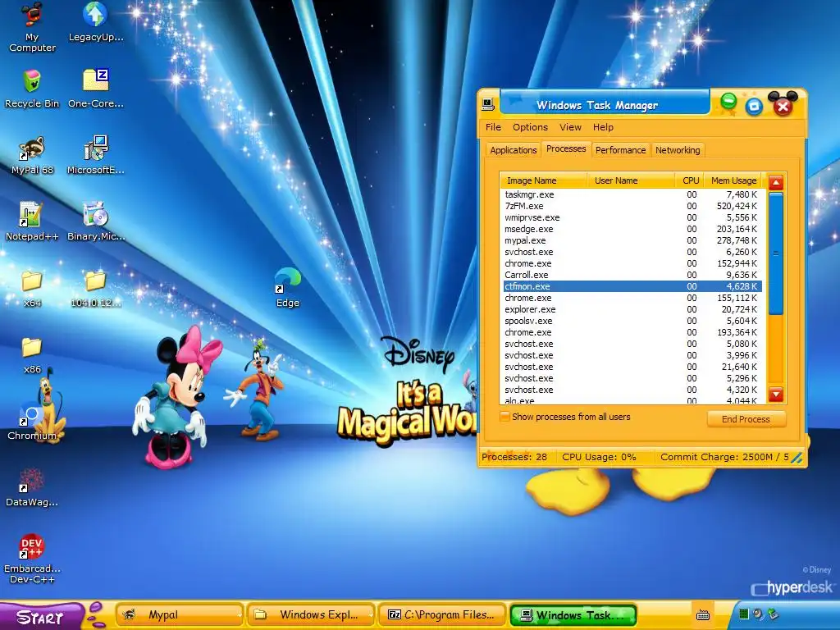Screen dimensions: 840x630
Task: Click the on-screen keyboard taskbar icon
Action: pyautogui.click(x=703, y=615)
